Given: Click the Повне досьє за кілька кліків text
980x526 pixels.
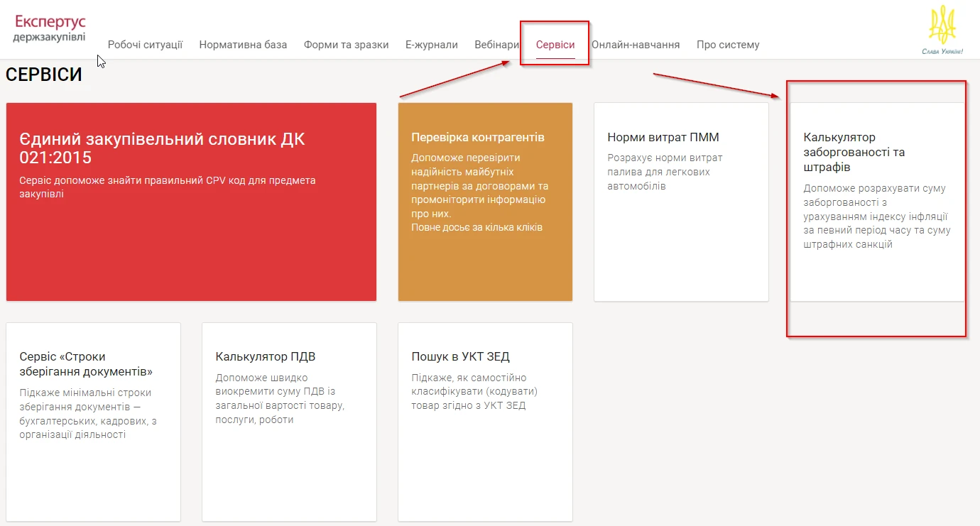Looking at the screenshot, I should click(x=477, y=227).
